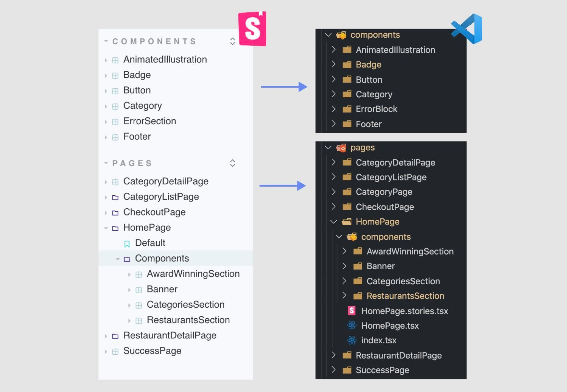Click the React icon next to index.tsx

[351, 340]
